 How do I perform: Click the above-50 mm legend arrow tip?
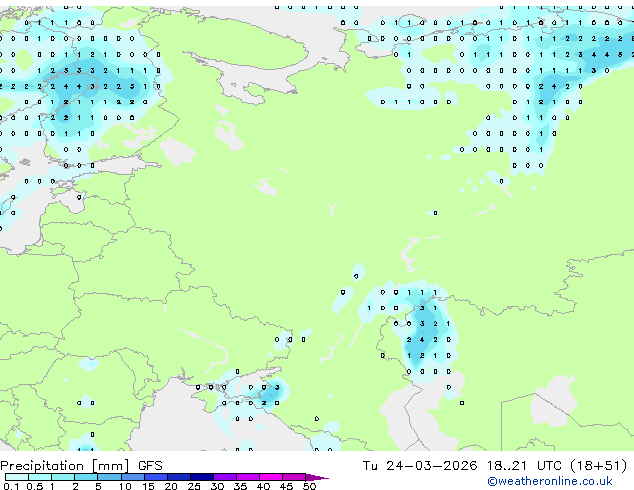point(317,477)
